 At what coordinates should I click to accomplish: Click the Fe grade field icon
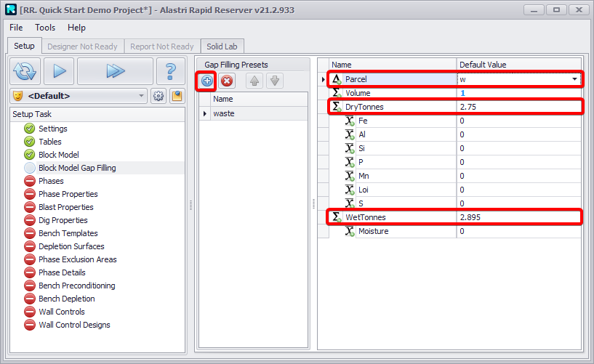point(350,121)
